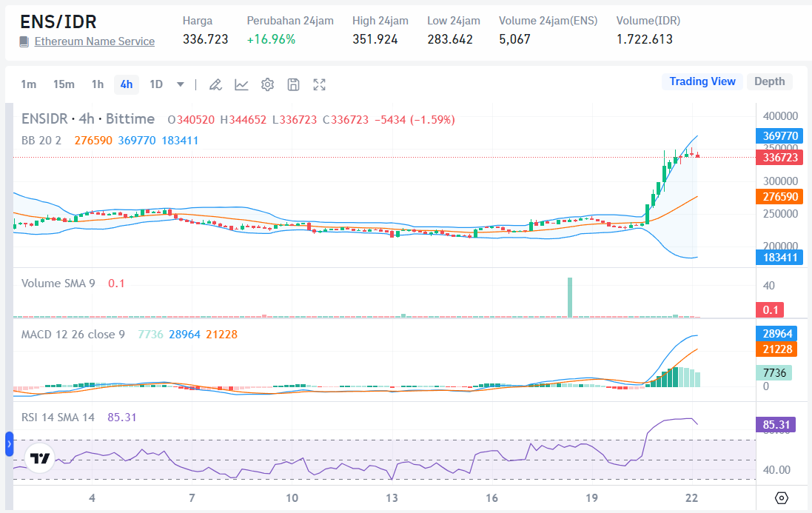Select the 1D timeframe
The height and width of the screenshot is (513, 812).
[156, 84]
